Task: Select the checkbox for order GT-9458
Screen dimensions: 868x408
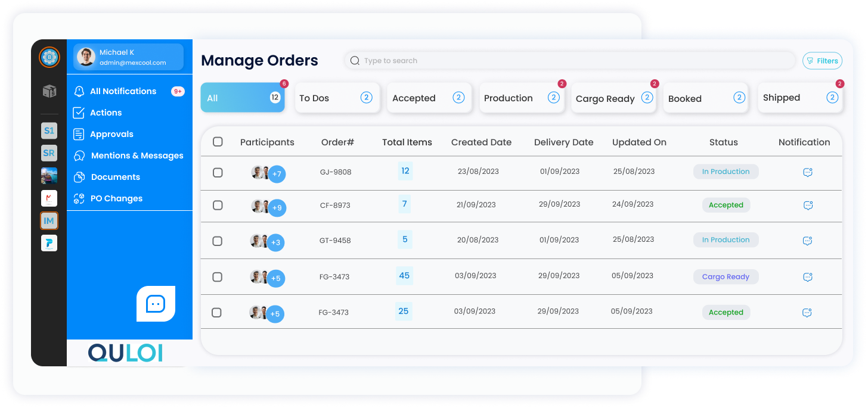Action: (x=218, y=241)
